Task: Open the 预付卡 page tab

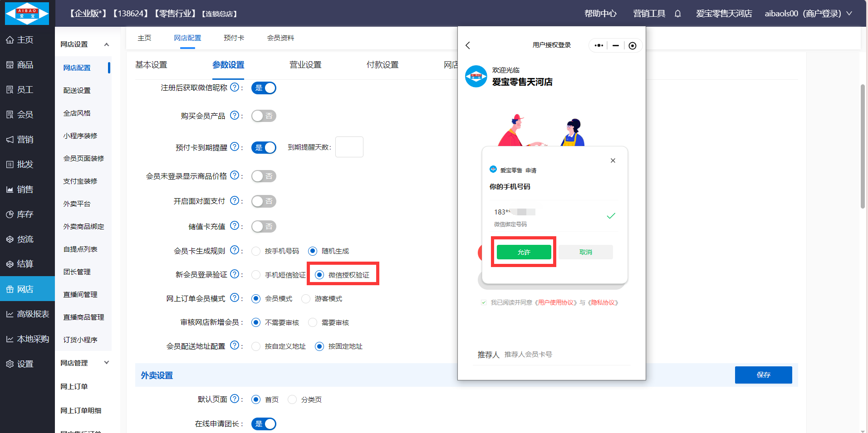Action: point(234,38)
